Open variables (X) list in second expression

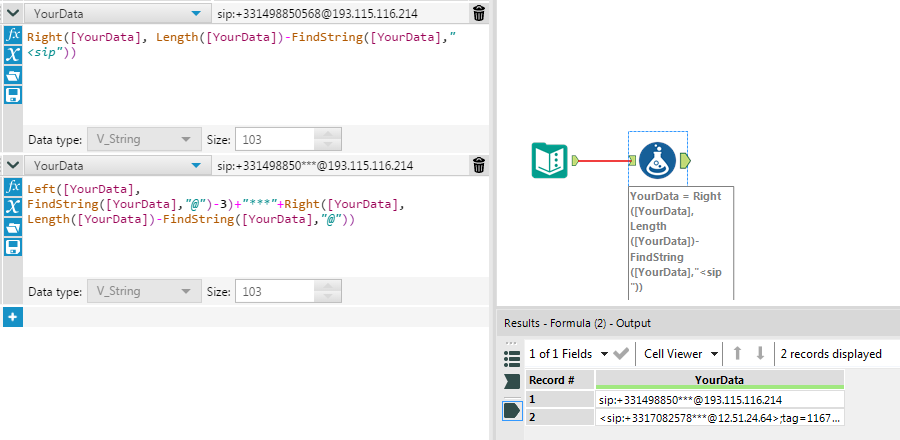point(13,207)
